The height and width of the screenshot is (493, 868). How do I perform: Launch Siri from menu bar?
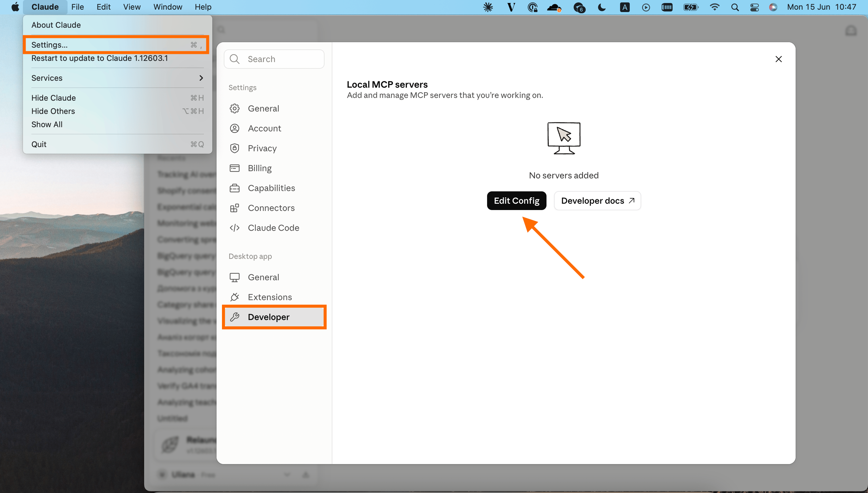tap(773, 7)
